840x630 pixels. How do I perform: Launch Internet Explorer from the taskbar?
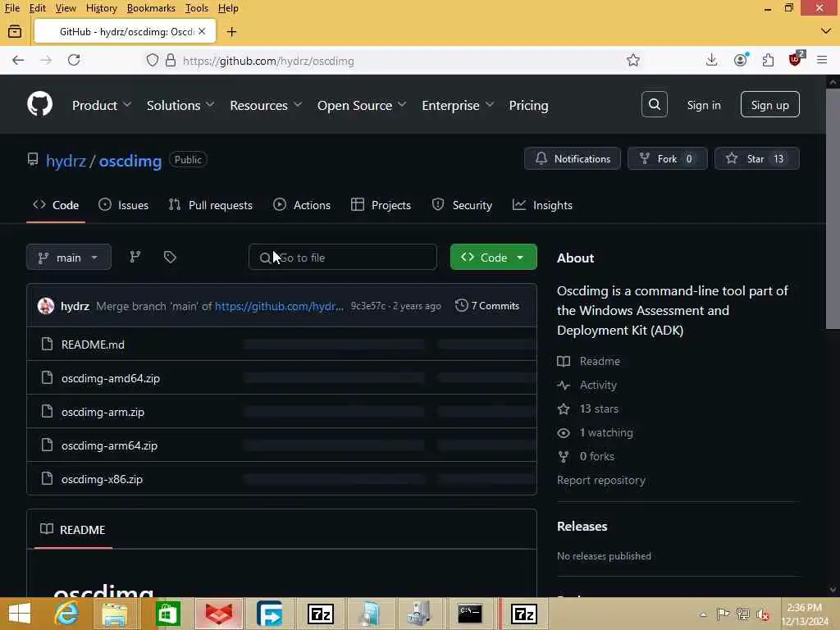coord(67,614)
